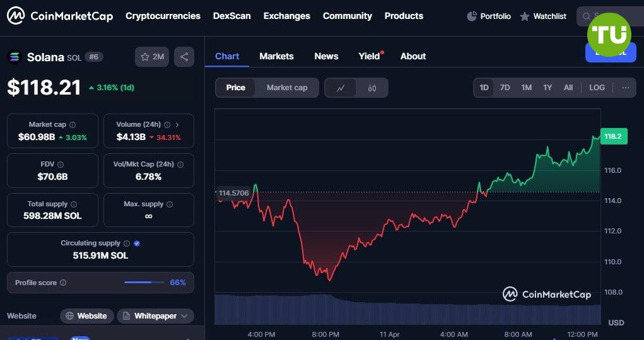Open DexScan menu

[x=231, y=16]
